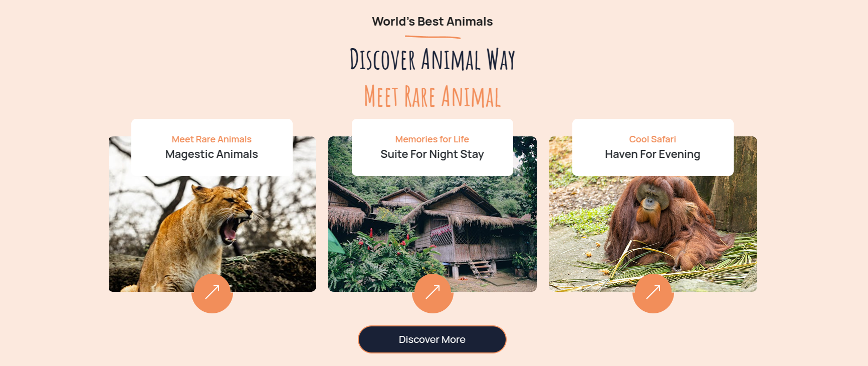Click the Meet Rare Animal orange heading
868x366 pixels.
click(432, 96)
